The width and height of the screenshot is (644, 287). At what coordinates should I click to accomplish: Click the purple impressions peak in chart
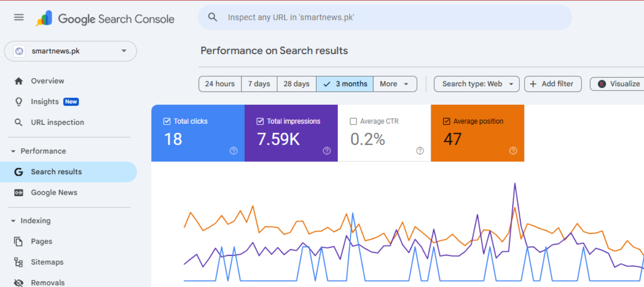pos(515,185)
